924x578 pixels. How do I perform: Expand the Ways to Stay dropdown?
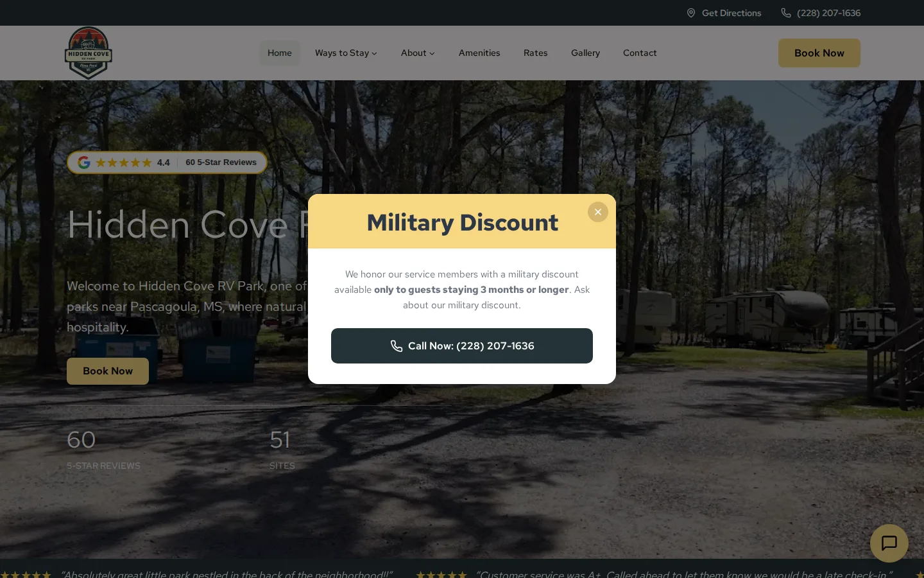(x=346, y=53)
